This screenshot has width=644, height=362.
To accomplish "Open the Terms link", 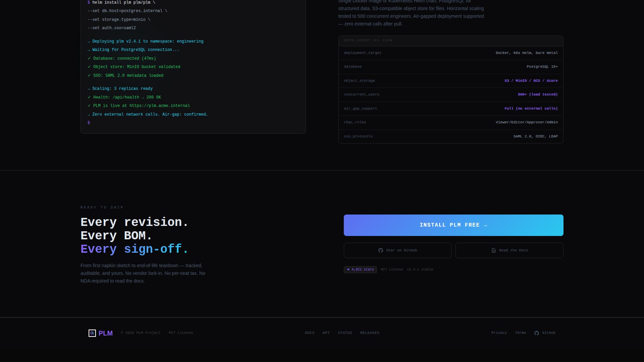I will 520,333.
